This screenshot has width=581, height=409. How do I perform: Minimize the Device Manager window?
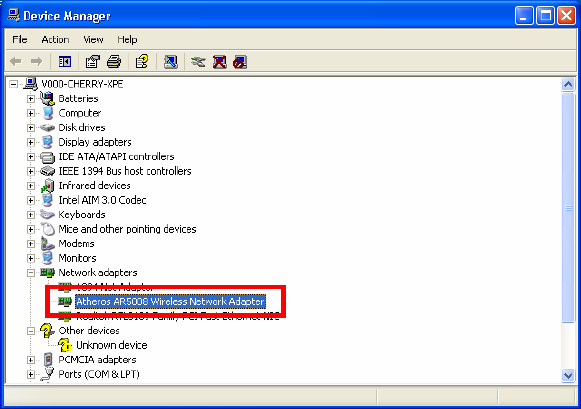tap(524, 16)
